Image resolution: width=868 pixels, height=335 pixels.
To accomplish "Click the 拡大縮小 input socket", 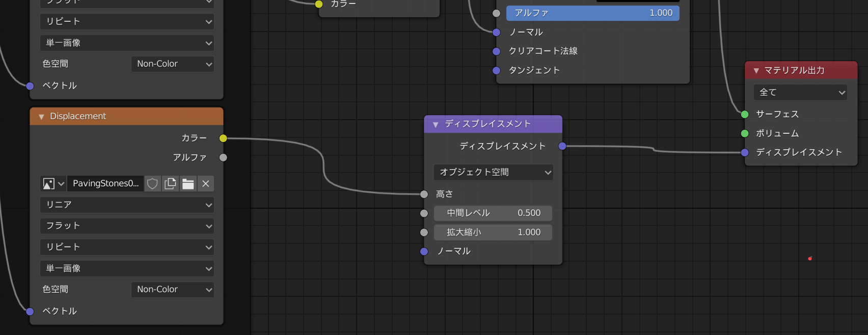I will coord(424,232).
